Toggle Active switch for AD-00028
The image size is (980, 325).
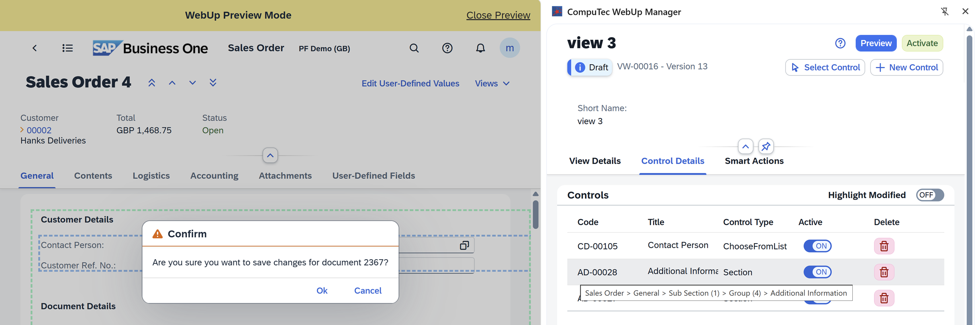tap(817, 272)
